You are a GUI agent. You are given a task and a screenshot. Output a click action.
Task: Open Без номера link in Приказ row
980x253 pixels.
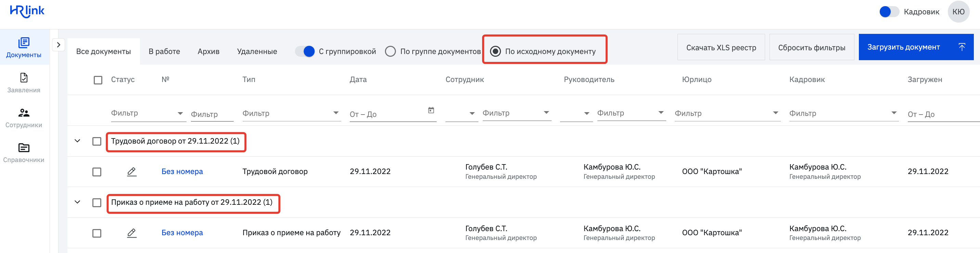pyautogui.click(x=182, y=232)
